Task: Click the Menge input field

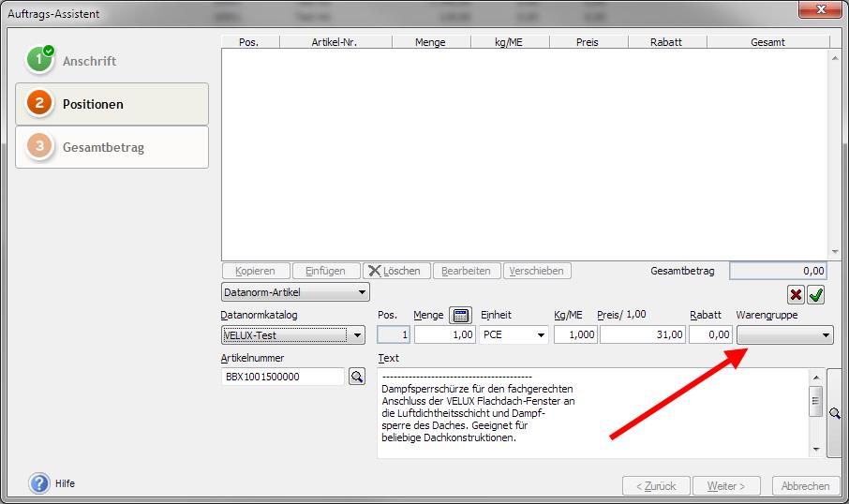Action: [445, 334]
